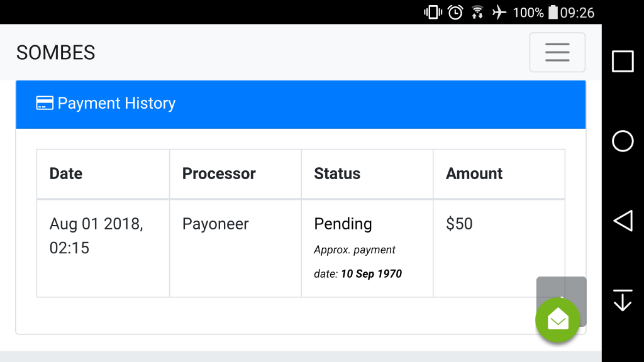Click the credit card icon beside Payment History

click(x=45, y=103)
